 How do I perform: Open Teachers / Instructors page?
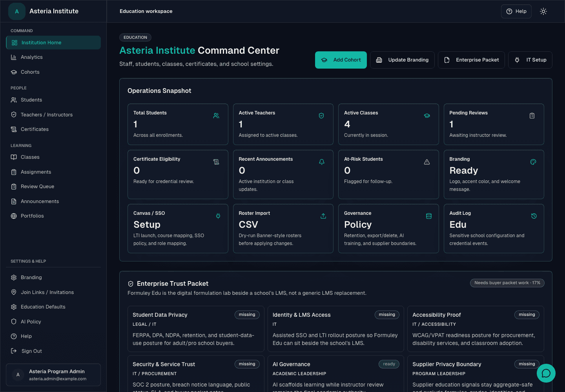click(x=53, y=115)
